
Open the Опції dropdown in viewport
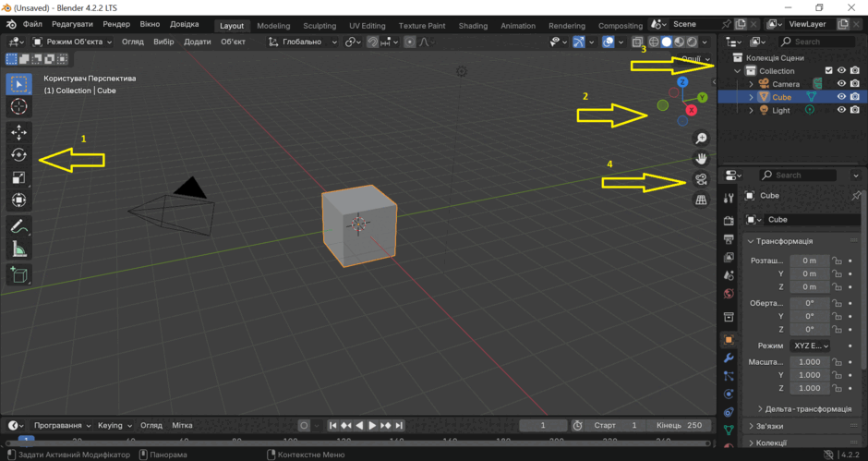pos(694,59)
